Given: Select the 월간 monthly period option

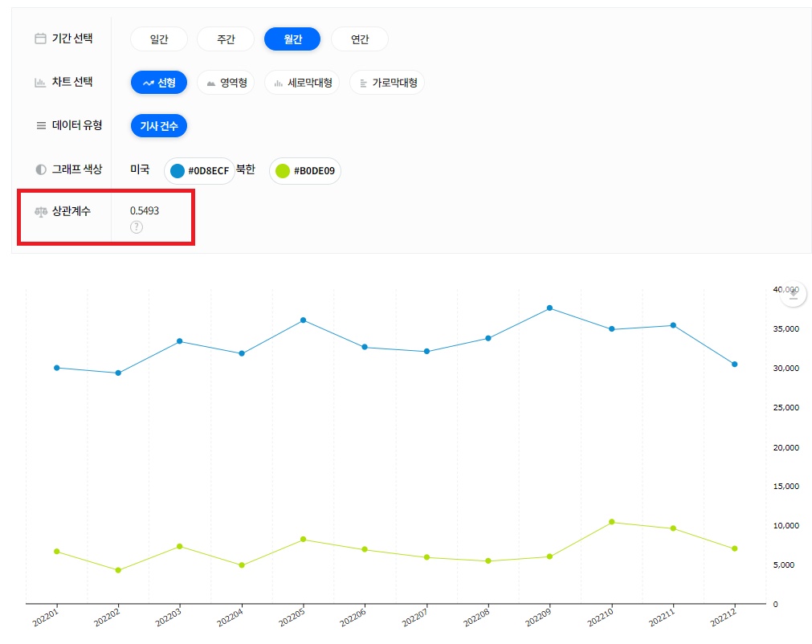Looking at the screenshot, I should tap(292, 39).
